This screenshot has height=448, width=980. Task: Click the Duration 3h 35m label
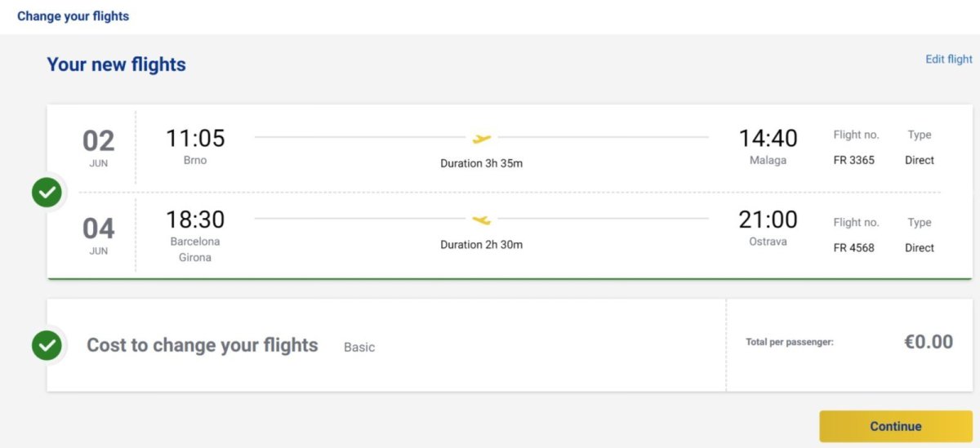coord(482,163)
